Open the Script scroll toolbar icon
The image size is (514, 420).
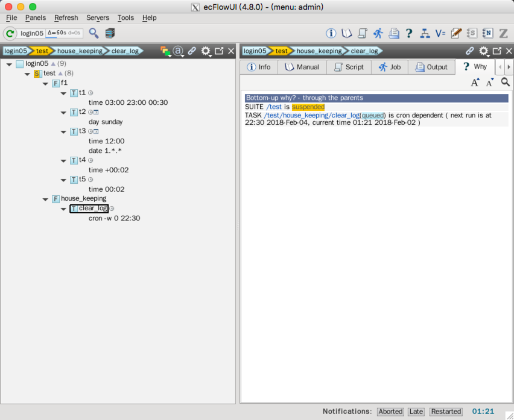pyautogui.click(x=362, y=33)
